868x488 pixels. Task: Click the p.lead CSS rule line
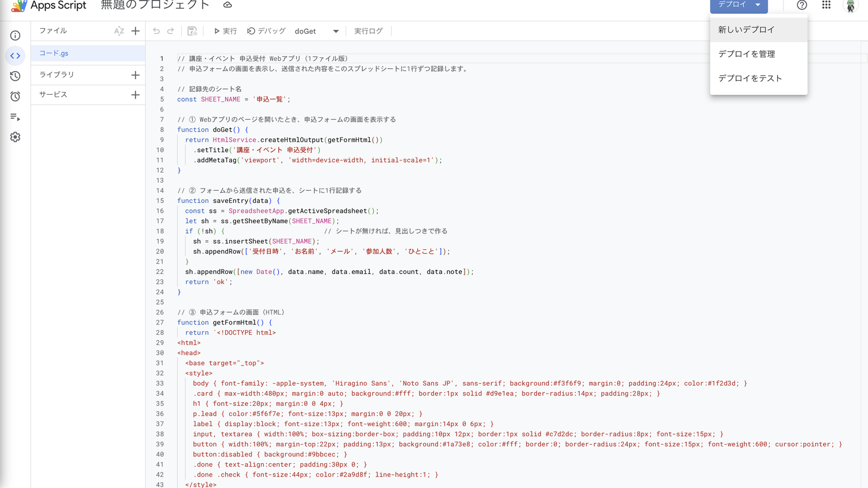click(308, 414)
